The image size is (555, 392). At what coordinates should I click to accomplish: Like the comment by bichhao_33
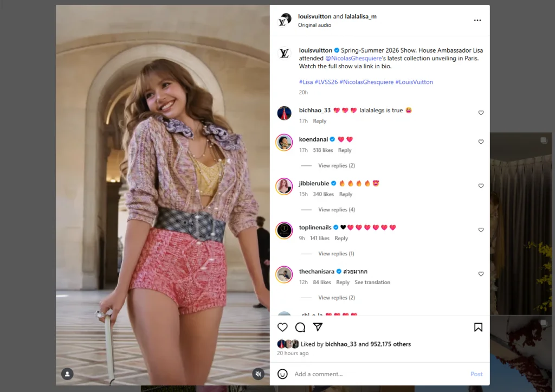[x=481, y=113]
